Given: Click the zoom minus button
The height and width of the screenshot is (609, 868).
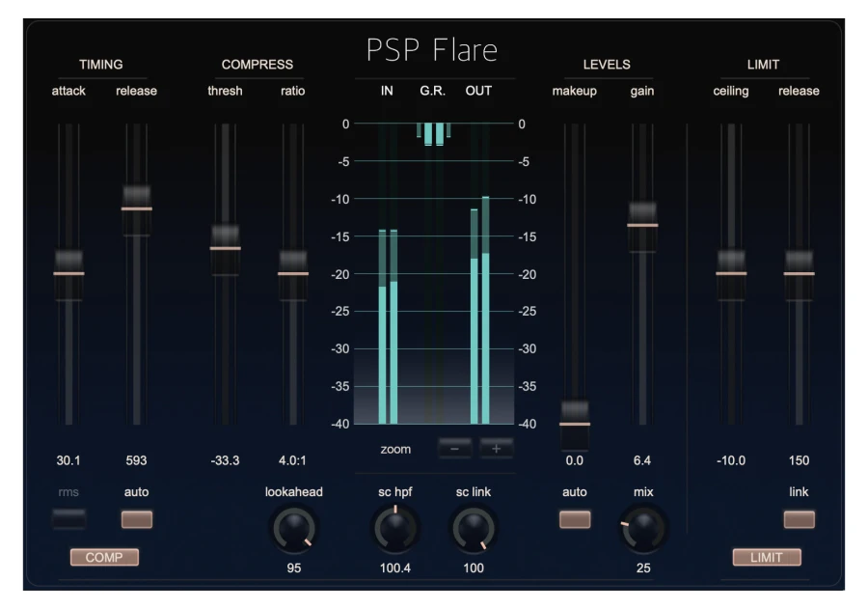Looking at the screenshot, I should [454, 448].
